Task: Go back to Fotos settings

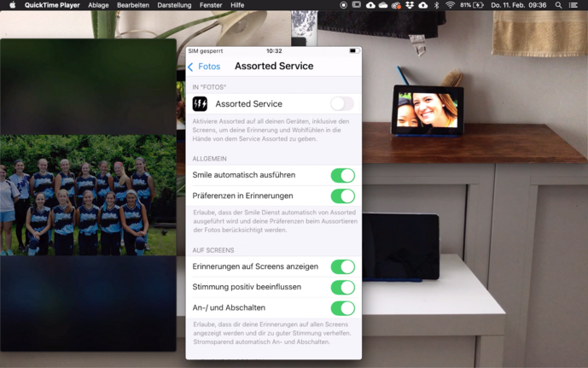Action: pos(204,67)
